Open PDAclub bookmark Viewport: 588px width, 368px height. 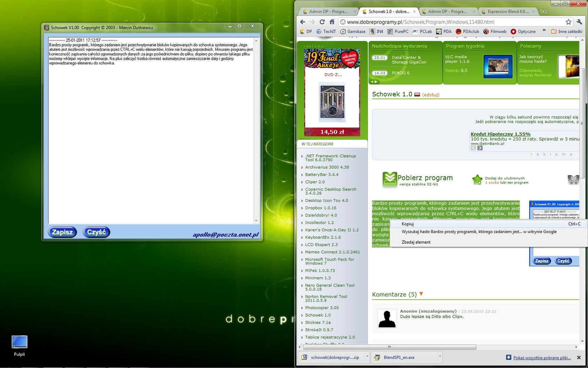(467, 32)
